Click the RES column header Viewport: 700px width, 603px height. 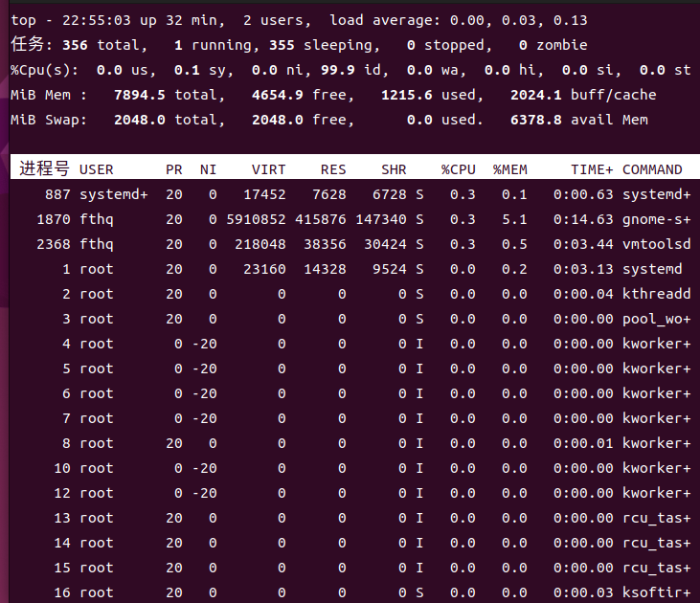click(333, 169)
